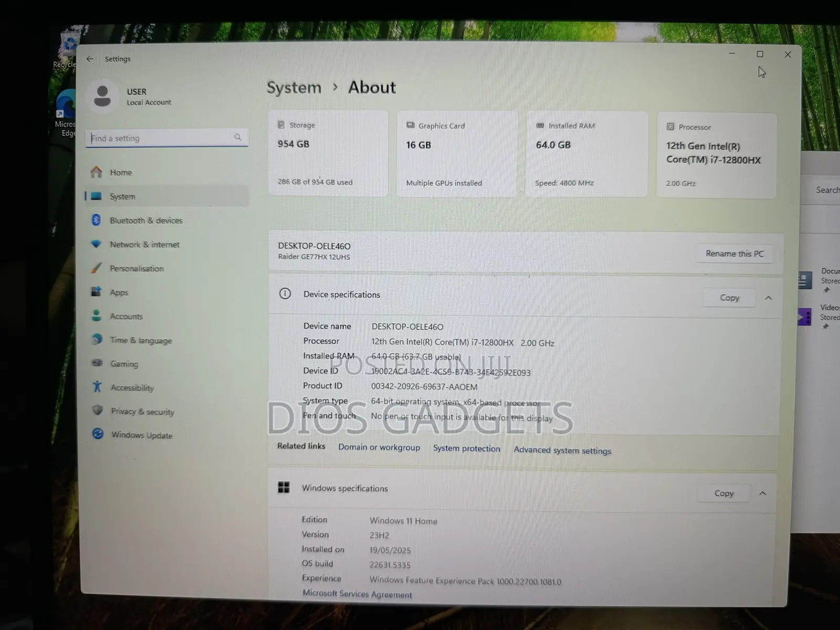
Task: Click the Personalisation brush icon
Action: coord(96,268)
